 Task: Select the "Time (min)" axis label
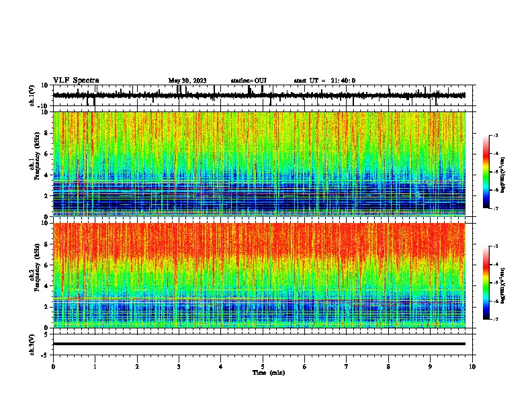tap(269, 373)
